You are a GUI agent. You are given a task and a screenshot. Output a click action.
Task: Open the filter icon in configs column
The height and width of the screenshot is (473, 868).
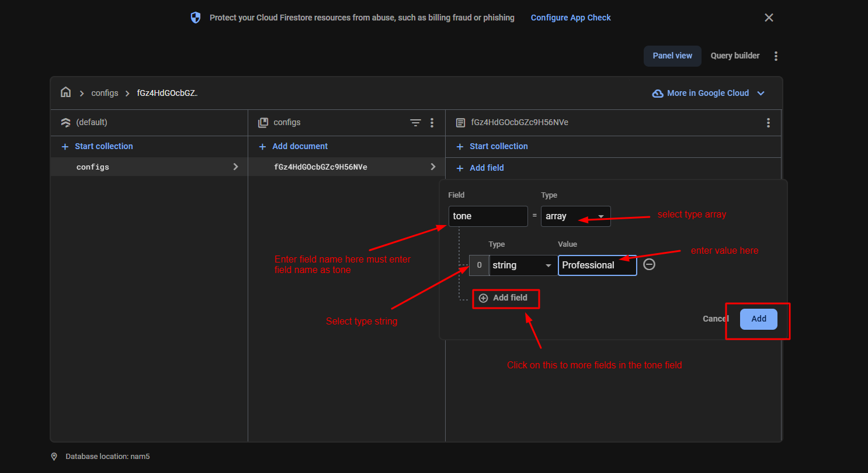(415, 123)
